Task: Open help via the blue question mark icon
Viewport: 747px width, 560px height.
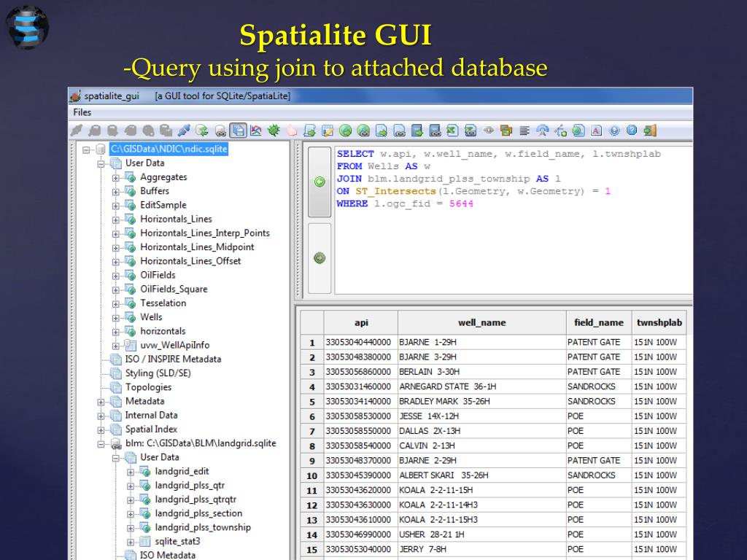Action: (x=632, y=130)
